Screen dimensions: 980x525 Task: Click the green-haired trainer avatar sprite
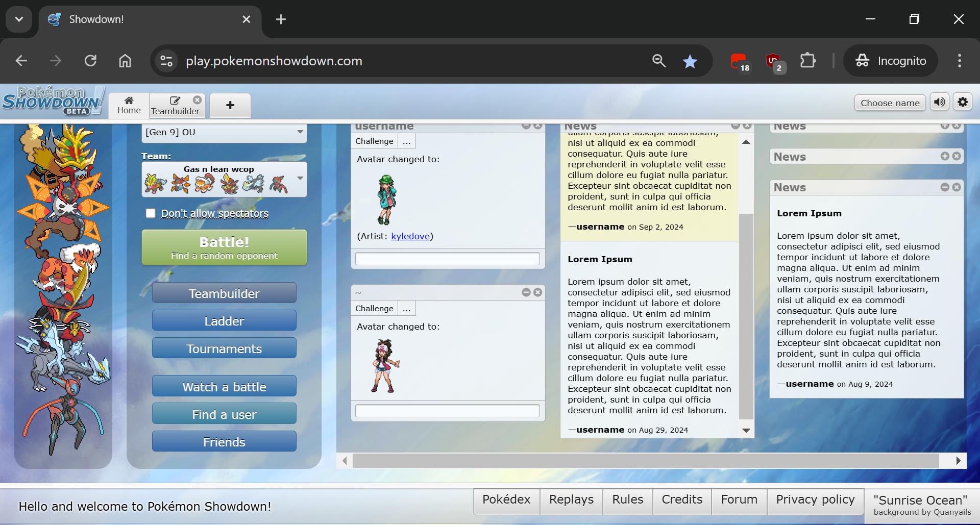coord(387,199)
